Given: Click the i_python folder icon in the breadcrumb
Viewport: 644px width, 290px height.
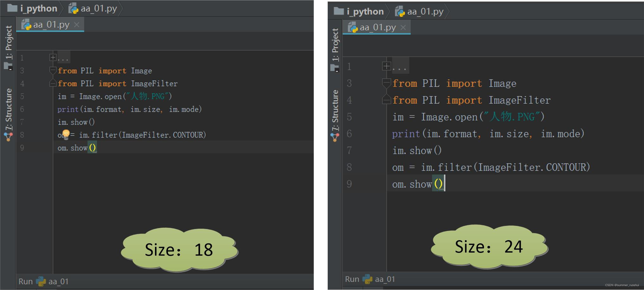Looking at the screenshot, I should click(12, 9).
